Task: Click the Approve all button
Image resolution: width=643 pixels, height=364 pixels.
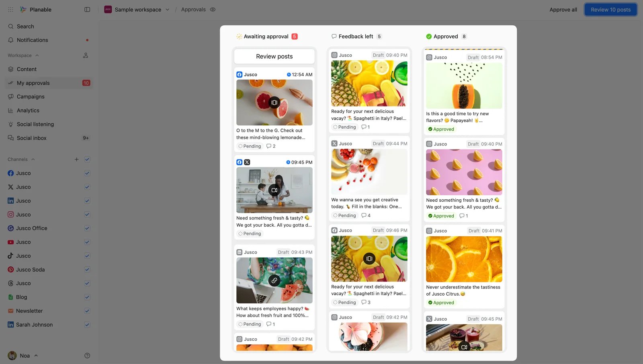Action: point(563,10)
